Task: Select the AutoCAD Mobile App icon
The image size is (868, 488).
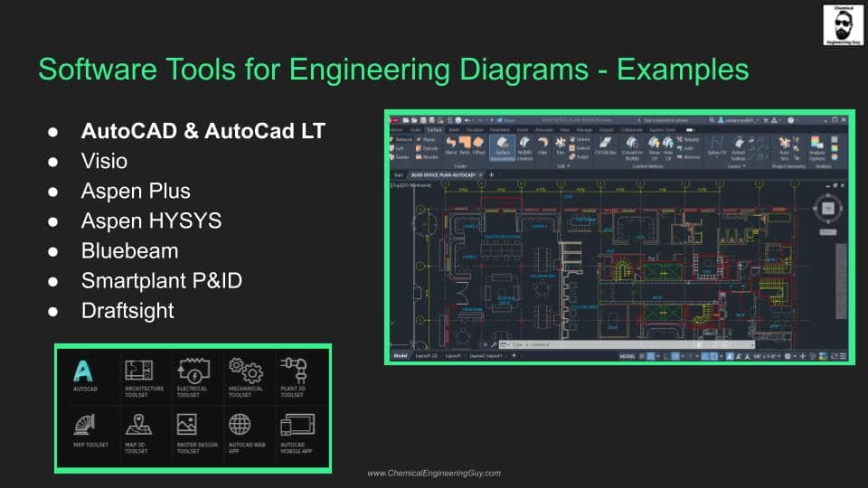Action: [297, 425]
